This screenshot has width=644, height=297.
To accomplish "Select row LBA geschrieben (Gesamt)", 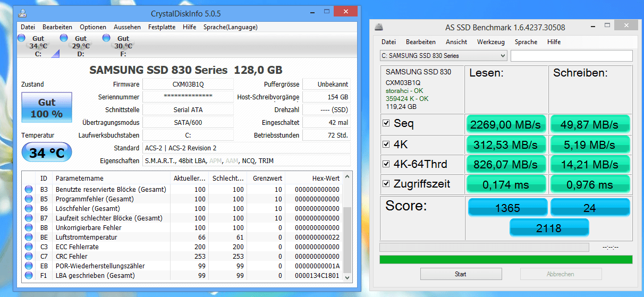I will [182, 275].
